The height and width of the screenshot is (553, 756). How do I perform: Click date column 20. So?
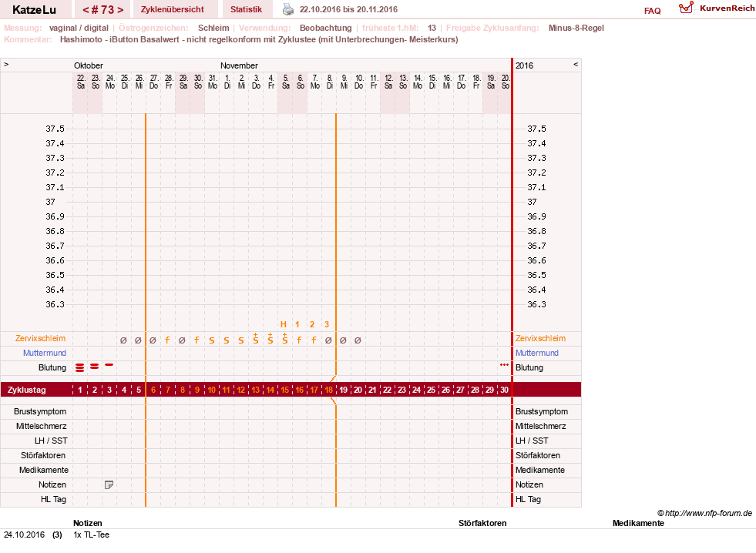(x=506, y=82)
